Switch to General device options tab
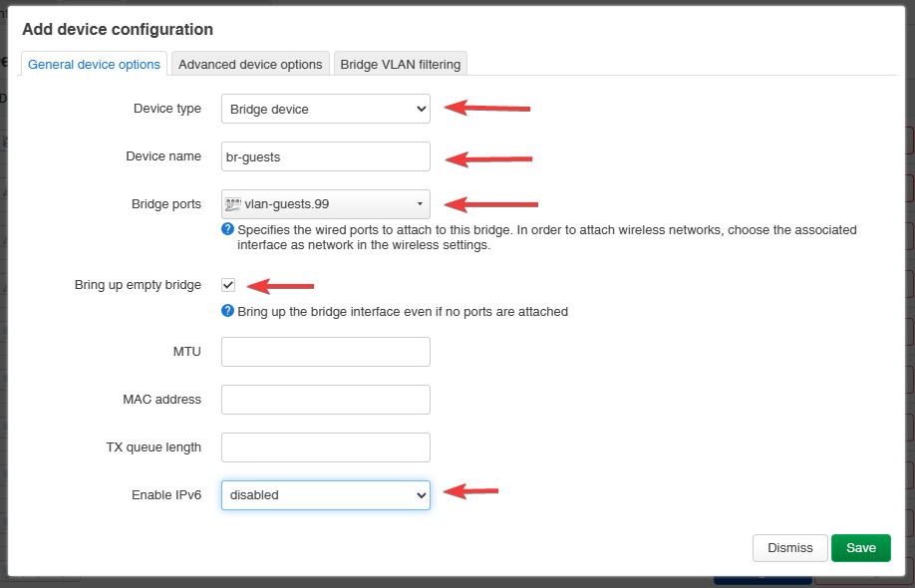 94,64
